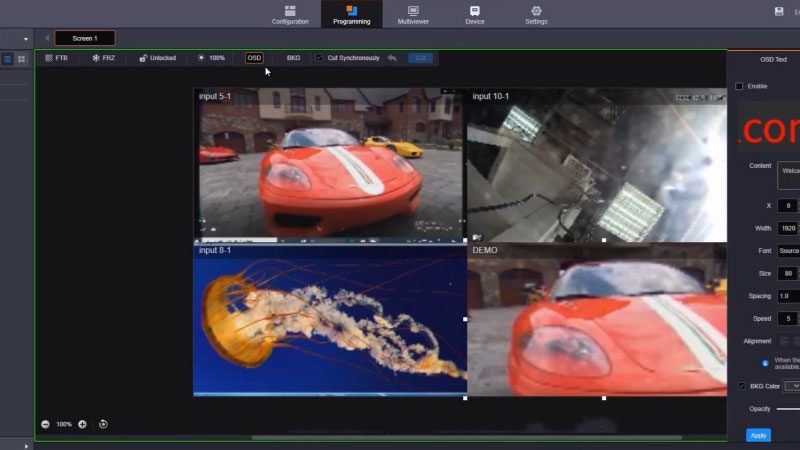Click the reset zoom icon
The image size is (800, 450).
click(x=103, y=424)
